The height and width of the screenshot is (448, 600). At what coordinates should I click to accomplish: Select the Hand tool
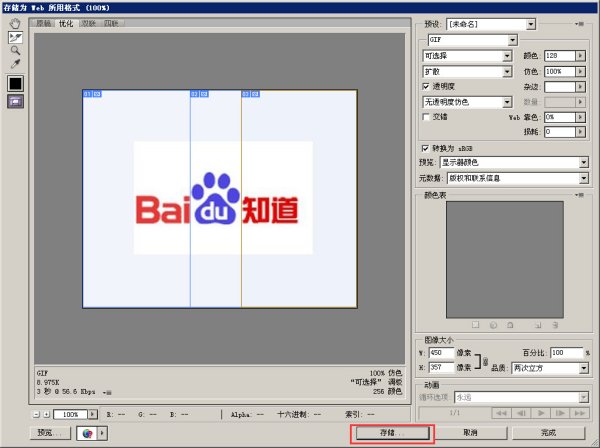coord(15,24)
